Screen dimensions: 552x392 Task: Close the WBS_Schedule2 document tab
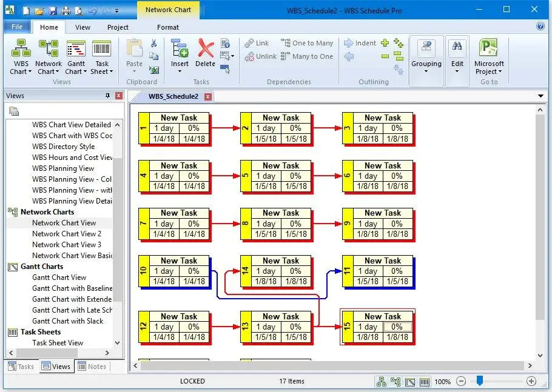[208, 96]
